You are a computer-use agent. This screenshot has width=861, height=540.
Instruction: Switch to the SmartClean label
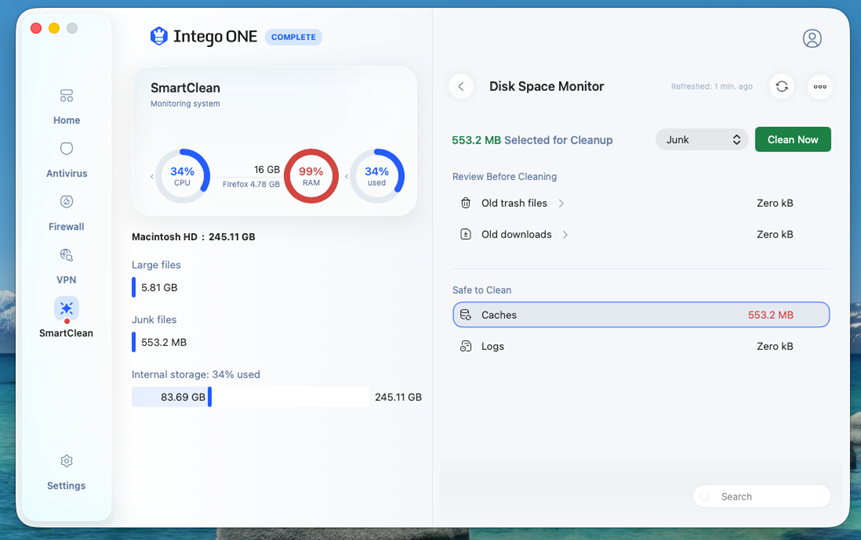point(66,333)
